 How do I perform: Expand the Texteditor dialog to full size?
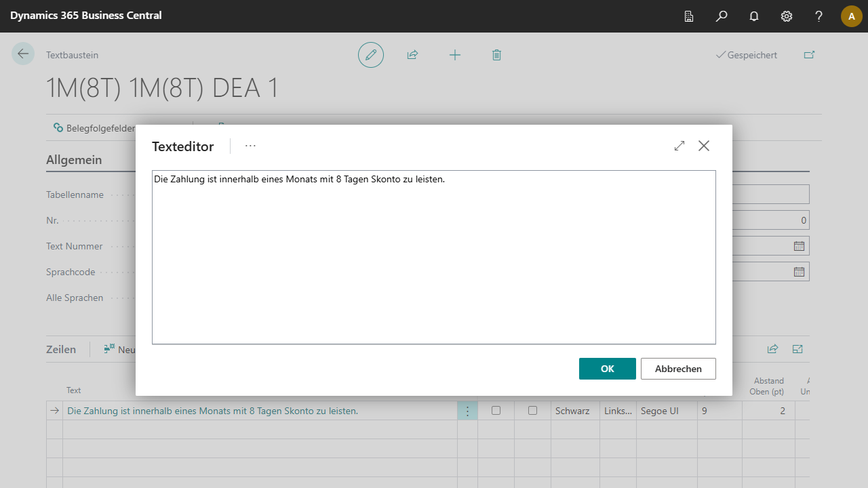[679, 146]
